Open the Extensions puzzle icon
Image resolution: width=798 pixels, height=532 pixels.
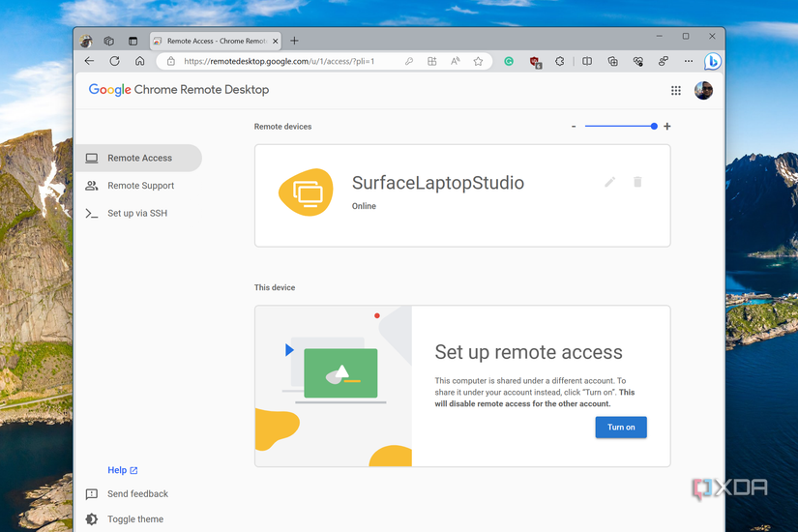click(559, 61)
